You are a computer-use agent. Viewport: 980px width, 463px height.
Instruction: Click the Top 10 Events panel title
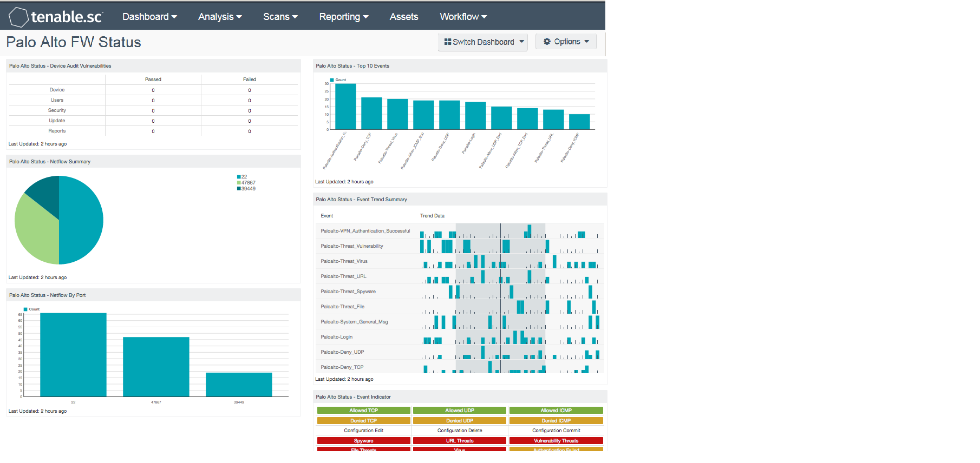(x=352, y=66)
